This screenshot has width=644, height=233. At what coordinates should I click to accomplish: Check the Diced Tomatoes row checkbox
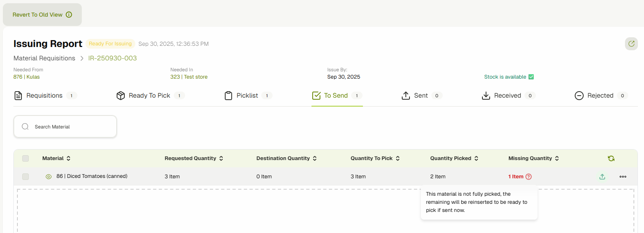[26, 177]
